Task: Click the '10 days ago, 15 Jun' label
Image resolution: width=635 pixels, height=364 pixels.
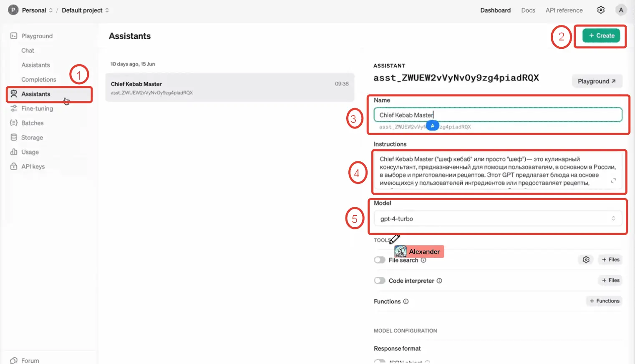Action: (133, 64)
